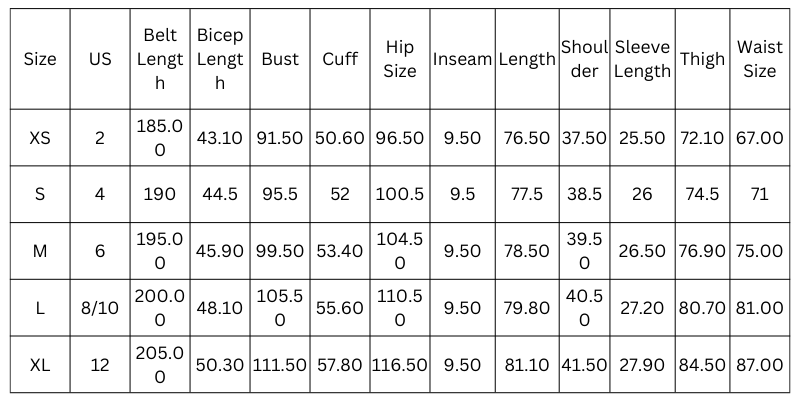Click the Size column header
800x400 pixels.
(40, 59)
